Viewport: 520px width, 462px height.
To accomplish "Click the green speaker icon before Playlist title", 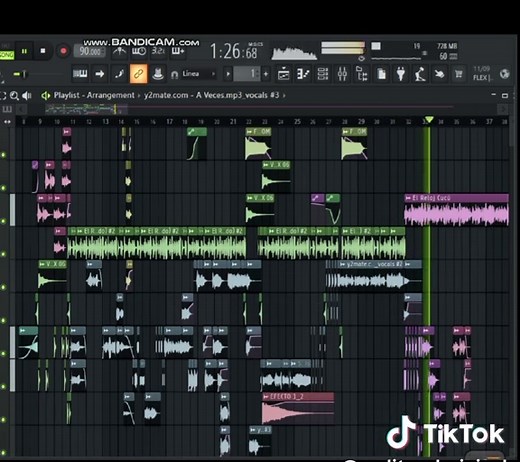I will (45, 96).
